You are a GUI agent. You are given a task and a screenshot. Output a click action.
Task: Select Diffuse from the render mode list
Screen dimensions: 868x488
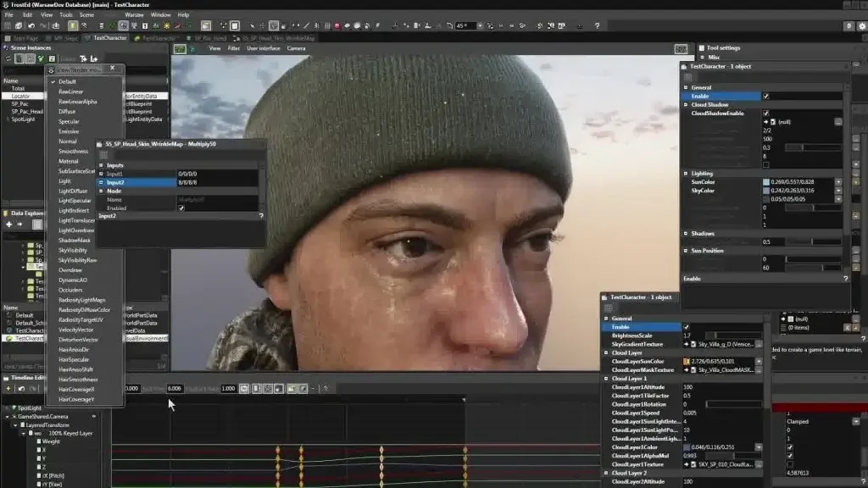pyautogui.click(x=66, y=112)
